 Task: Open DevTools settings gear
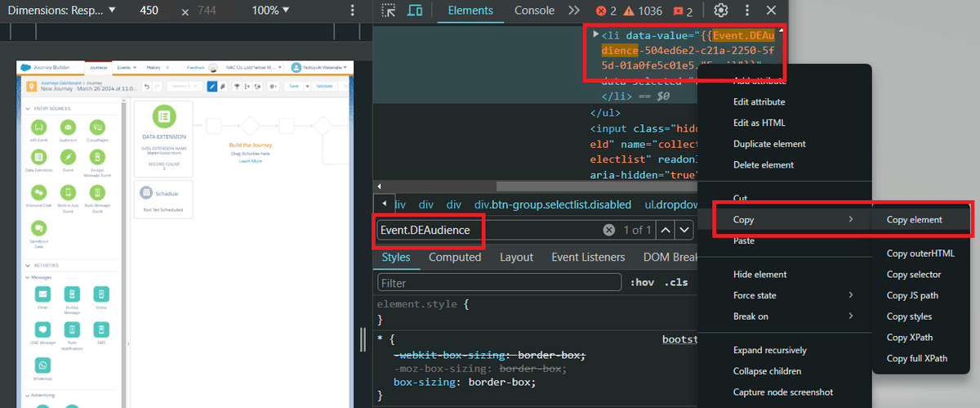tap(721, 11)
